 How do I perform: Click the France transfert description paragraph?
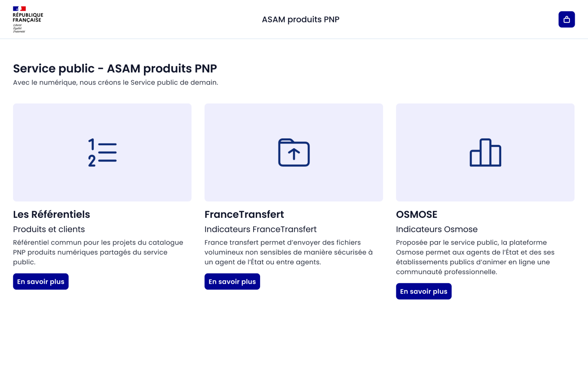tap(288, 252)
